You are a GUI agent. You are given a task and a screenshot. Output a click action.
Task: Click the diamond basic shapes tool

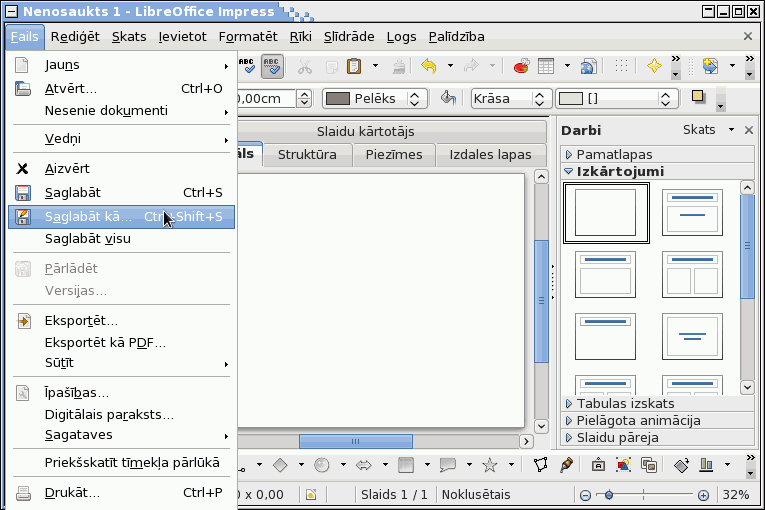click(280, 465)
